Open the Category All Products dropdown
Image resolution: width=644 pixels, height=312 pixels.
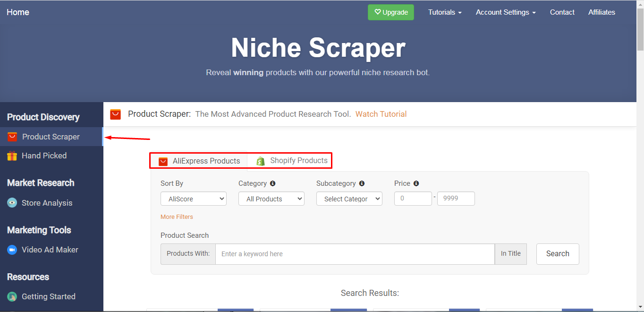271,199
